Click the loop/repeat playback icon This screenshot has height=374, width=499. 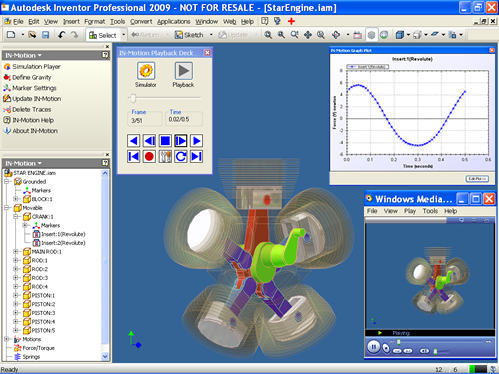pyautogui.click(x=181, y=156)
